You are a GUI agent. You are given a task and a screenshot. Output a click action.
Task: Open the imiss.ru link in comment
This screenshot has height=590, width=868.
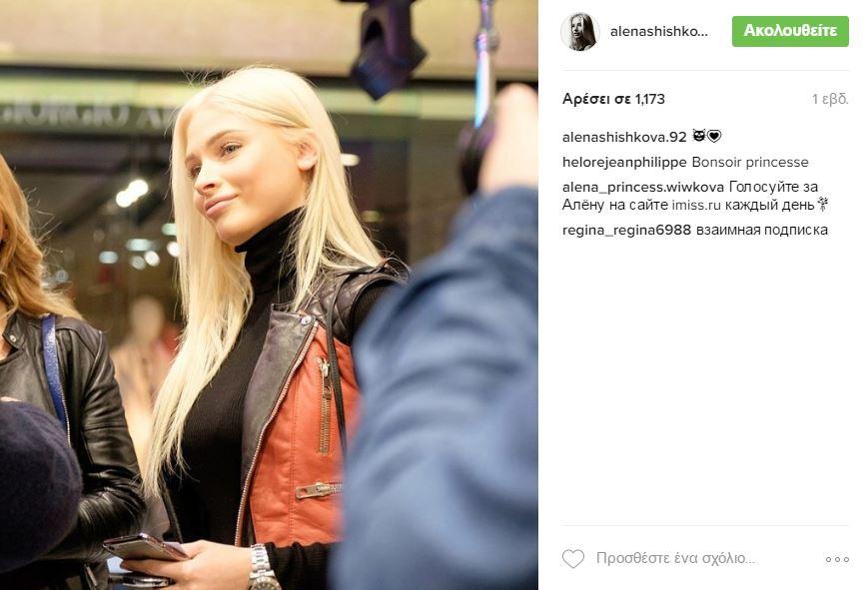click(x=696, y=206)
